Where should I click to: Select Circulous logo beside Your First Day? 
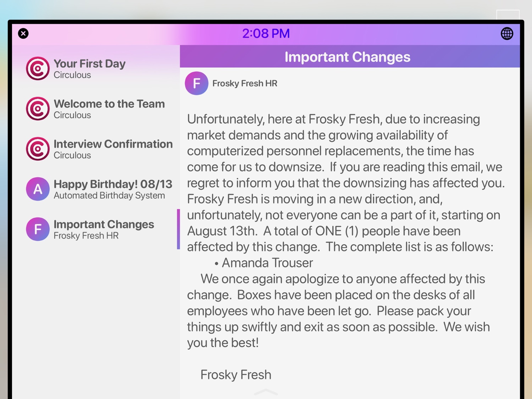[38, 68]
